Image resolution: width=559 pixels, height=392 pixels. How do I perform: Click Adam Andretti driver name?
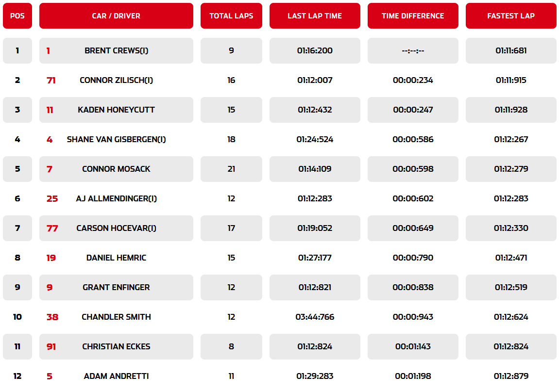coord(116,376)
